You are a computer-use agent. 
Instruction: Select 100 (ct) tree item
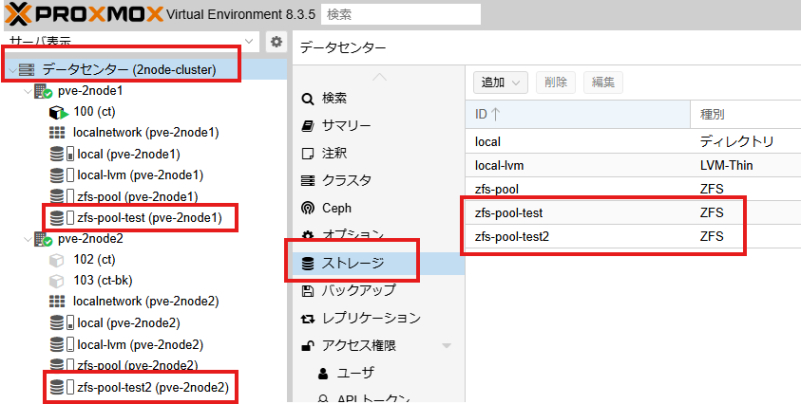pos(95,112)
